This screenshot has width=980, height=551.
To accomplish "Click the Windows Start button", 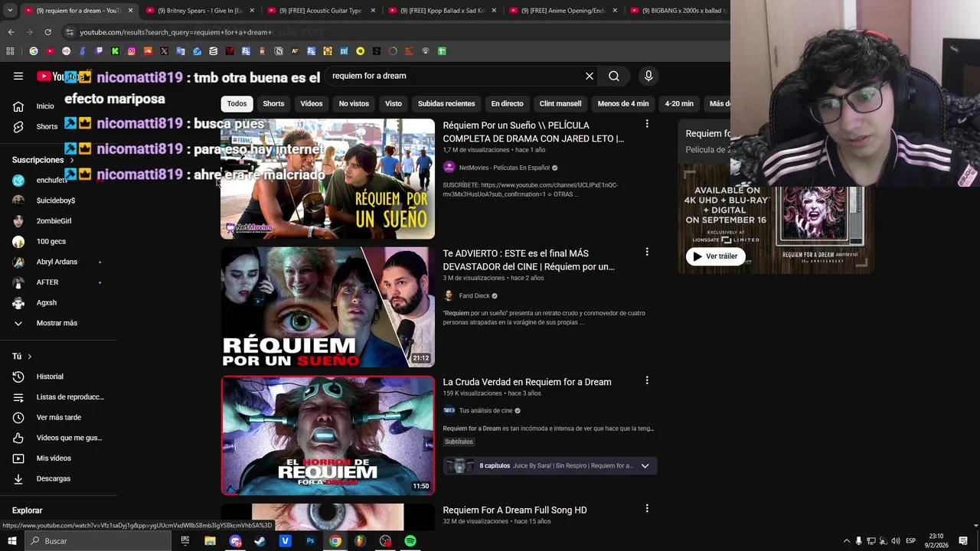I will (11, 541).
